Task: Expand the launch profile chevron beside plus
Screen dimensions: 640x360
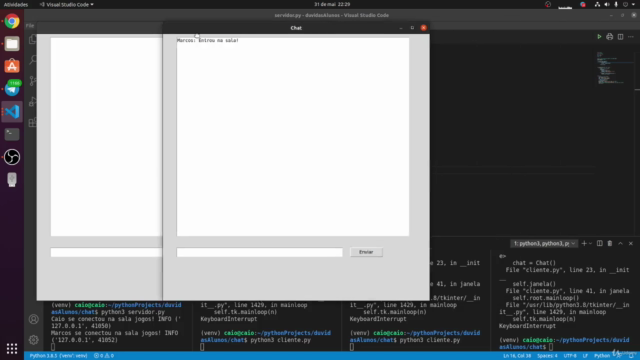Action: pyautogui.click(x=590, y=244)
